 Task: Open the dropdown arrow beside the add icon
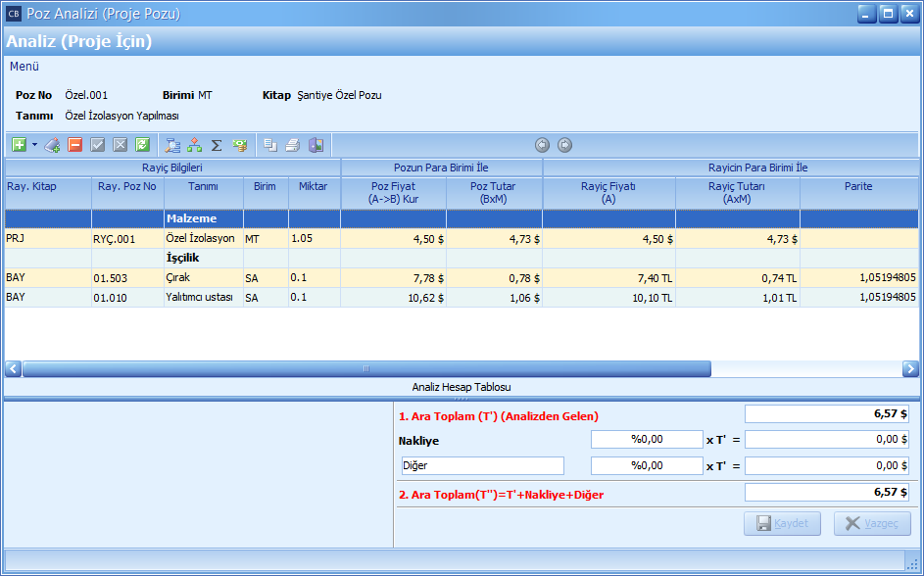point(34,145)
